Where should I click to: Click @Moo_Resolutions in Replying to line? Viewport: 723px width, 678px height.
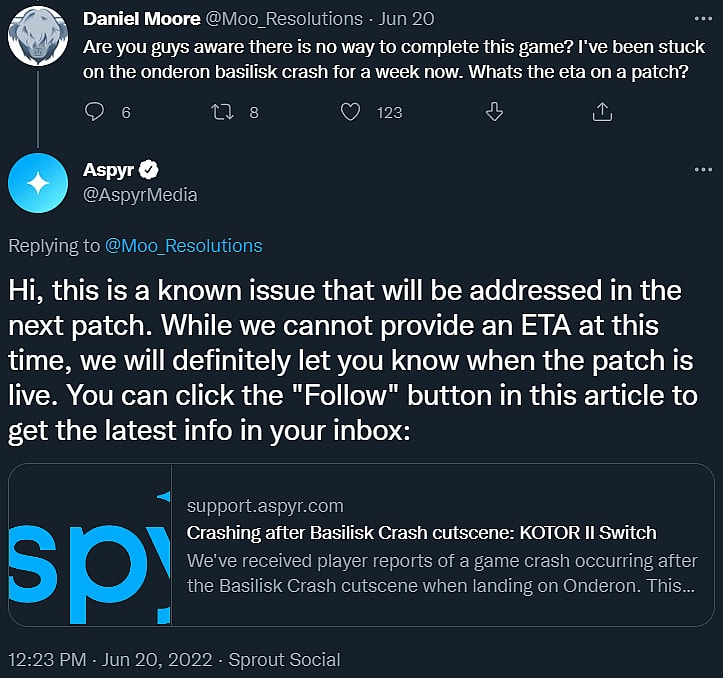183,246
